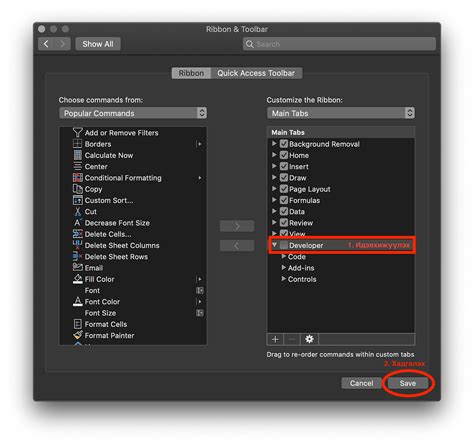The image size is (474, 445).
Task: Click the Save button
Action: pyautogui.click(x=408, y=383)
